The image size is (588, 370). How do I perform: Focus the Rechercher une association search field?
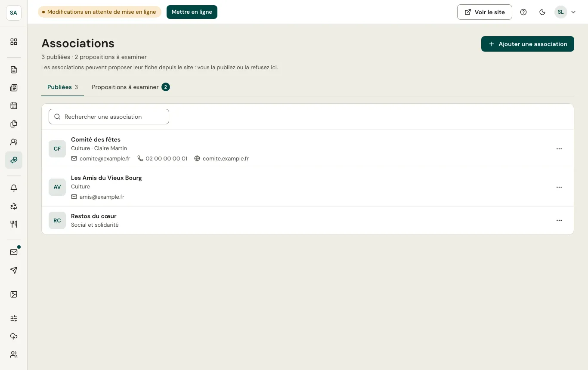[109, 117]
